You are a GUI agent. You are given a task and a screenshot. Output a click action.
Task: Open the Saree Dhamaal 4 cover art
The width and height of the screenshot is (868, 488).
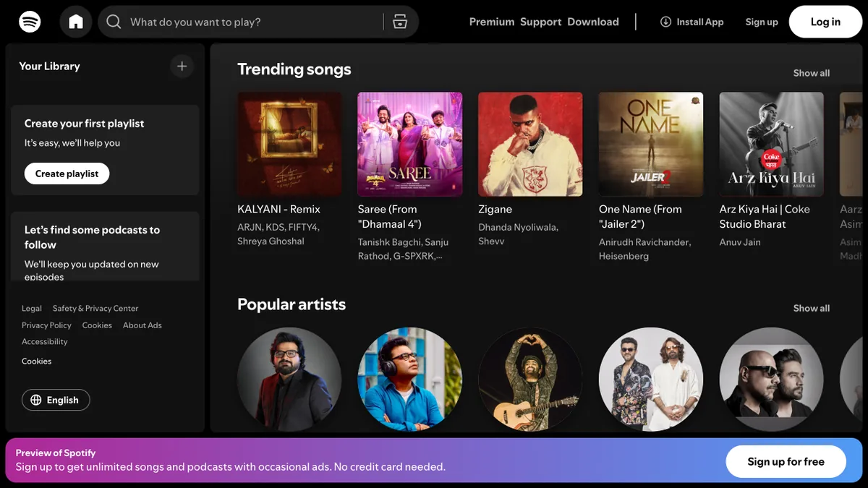point(410,144)
